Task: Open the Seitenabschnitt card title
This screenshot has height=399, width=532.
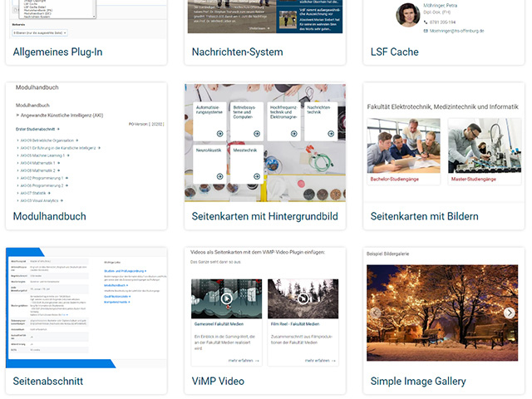Action: tap(48, 381)
